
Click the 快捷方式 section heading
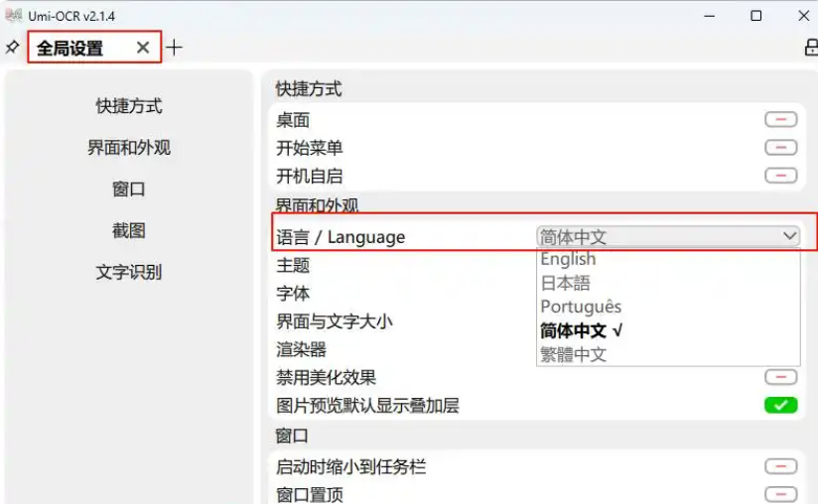pos(309,89)
